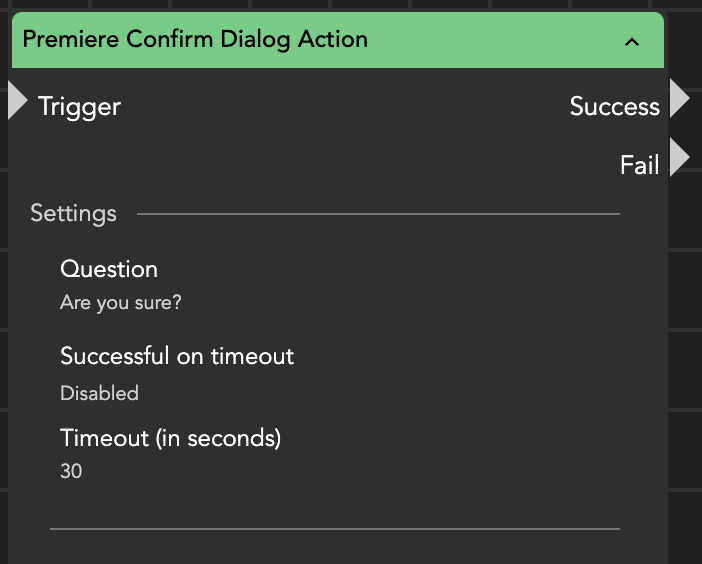702x564 pixels.
Task: Click the Success output label
Action: click(614, 107)
